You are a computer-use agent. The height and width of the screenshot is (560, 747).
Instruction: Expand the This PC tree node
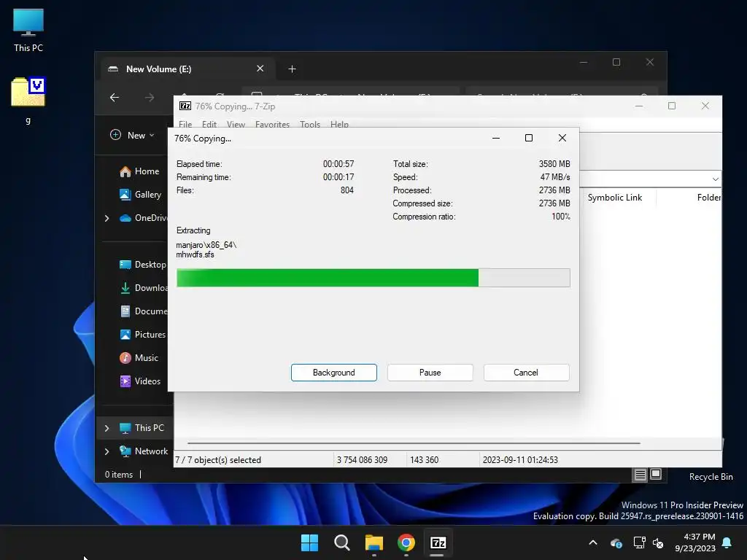[107, 428]
